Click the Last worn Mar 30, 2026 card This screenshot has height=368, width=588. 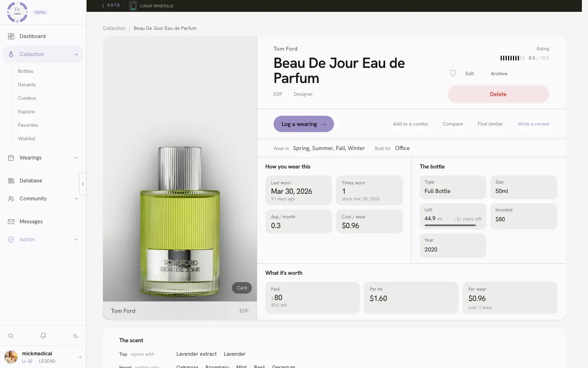[298, 191]
